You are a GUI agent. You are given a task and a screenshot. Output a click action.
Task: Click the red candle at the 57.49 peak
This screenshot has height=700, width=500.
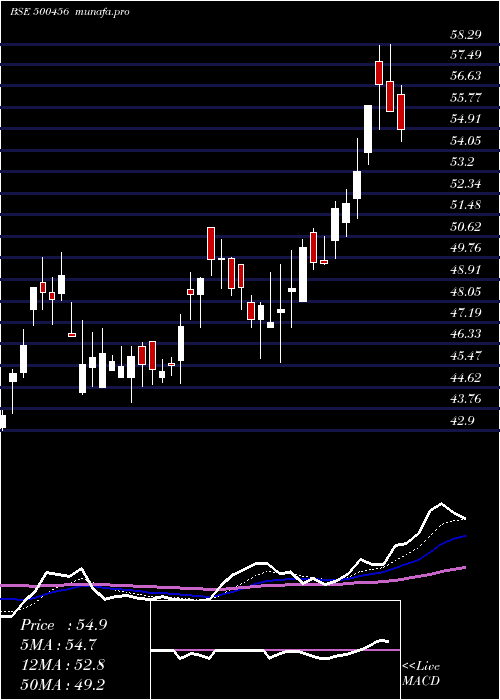pyautogui.click(x=379, y=73)
